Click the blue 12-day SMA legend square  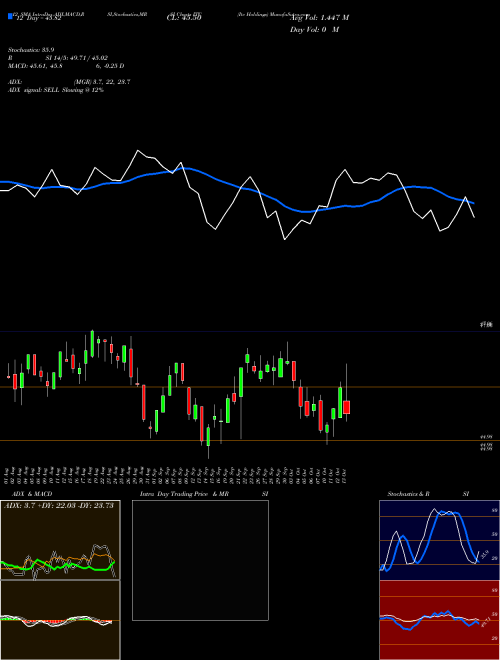(x=11, y=17)
